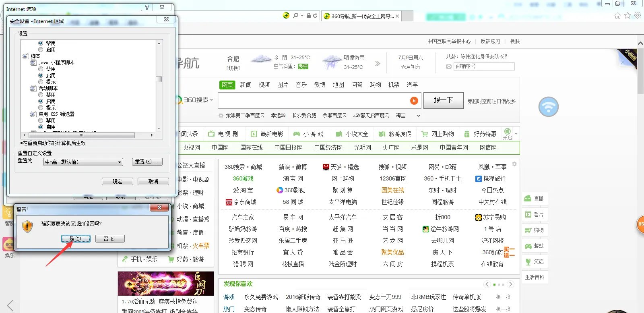
Task: Expand more weather with the double chevron
Action: pyautogui.click(x=378, y=63)
